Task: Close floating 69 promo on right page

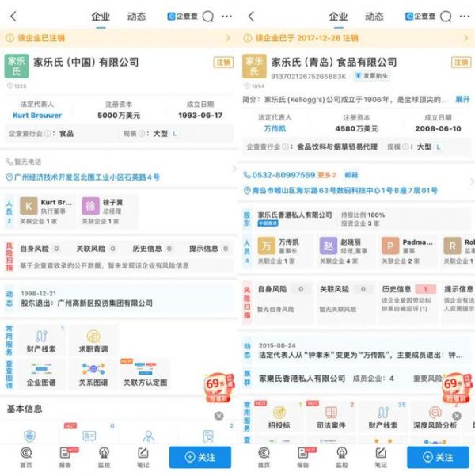Action: [457, 416]
